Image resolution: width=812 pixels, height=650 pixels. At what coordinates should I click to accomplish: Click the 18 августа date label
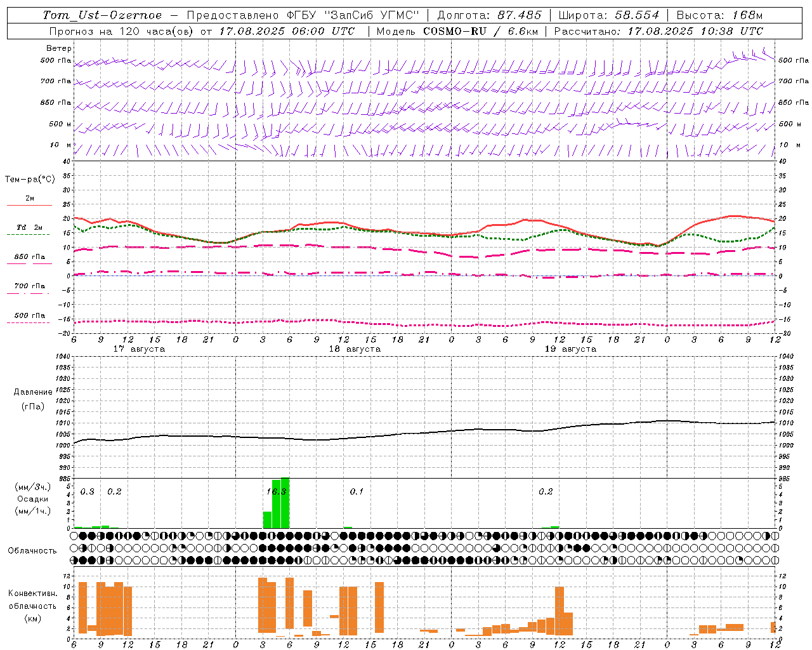(x=355, y=349)
